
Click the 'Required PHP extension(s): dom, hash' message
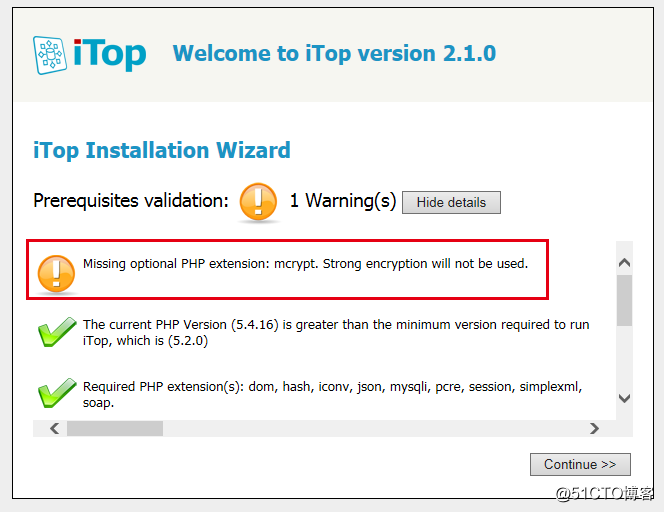[332, 394]
